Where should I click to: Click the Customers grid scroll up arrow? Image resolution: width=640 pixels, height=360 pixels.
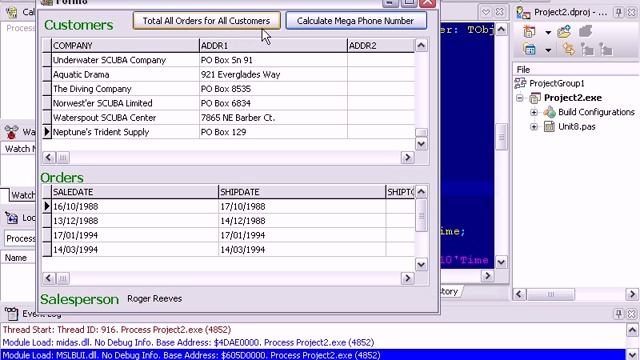pyautogui.click(x=421, y=45)
